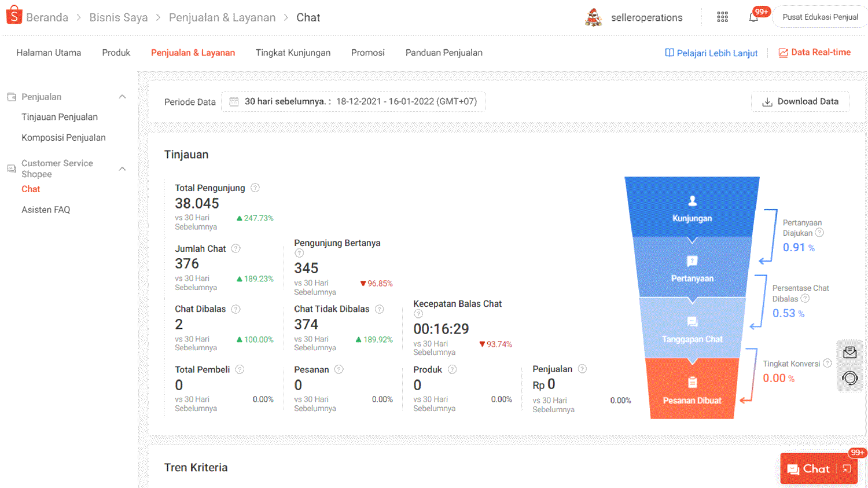The height and width of the screenshot is (488, 868).
Task: Open the notification bell icon
Action: coord(753,17)
